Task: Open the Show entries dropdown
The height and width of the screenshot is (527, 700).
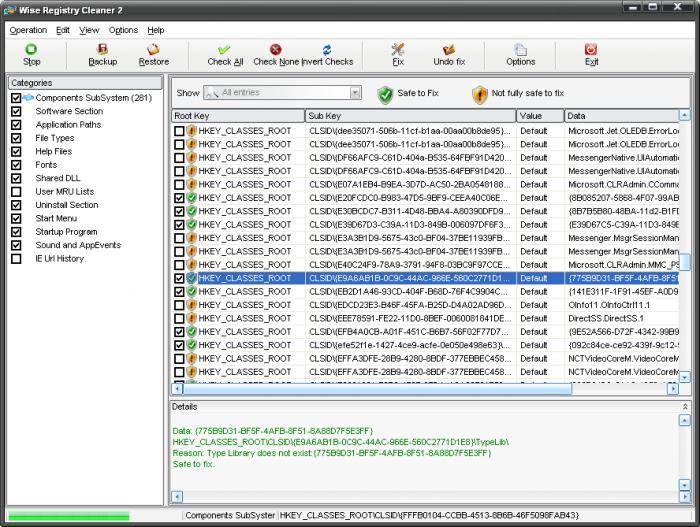Action: point(355,93)
